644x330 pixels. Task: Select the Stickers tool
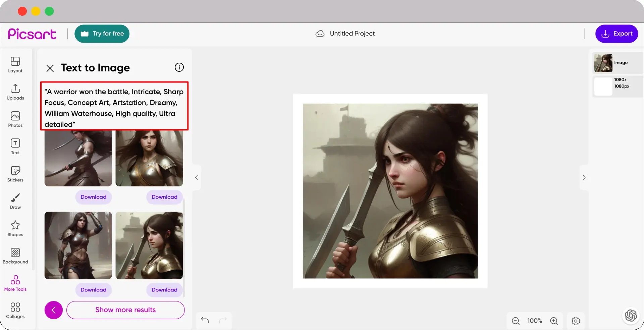(x=15, y=174)
